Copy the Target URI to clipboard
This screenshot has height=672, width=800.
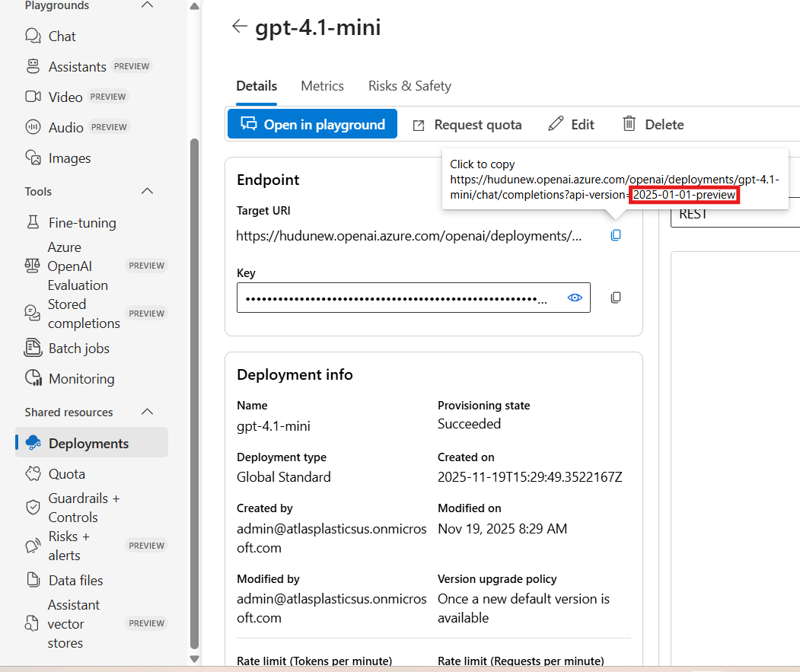[616, 235]
